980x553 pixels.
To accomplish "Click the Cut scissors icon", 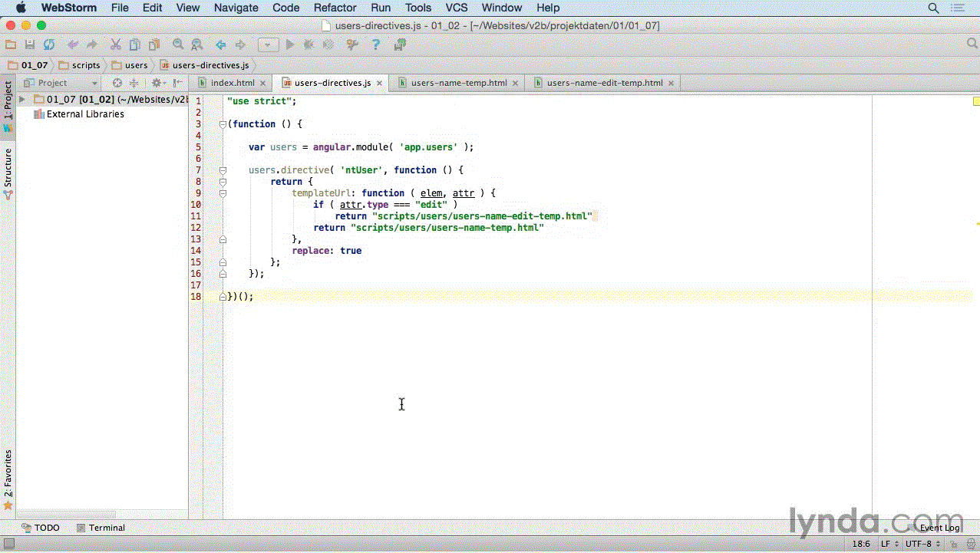I will 116,45.
